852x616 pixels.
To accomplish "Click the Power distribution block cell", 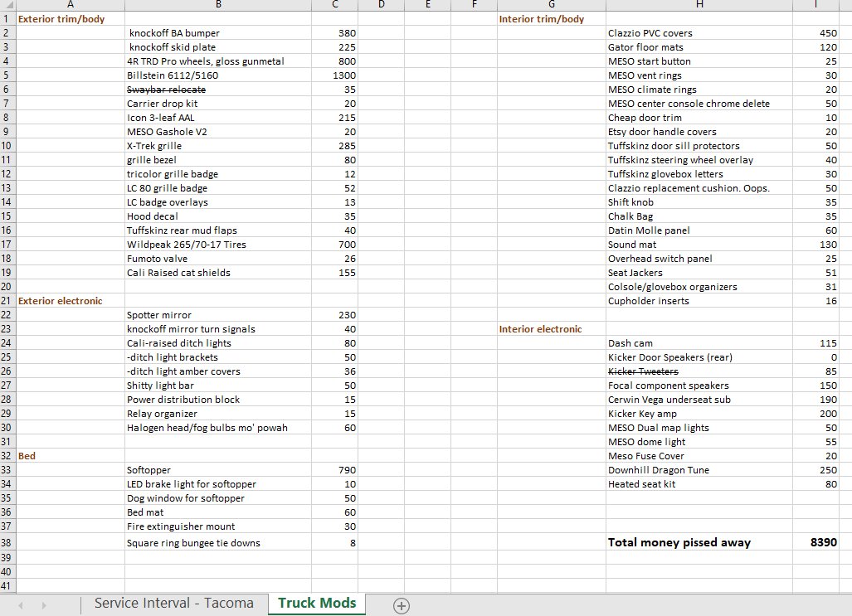I will 218,400.
